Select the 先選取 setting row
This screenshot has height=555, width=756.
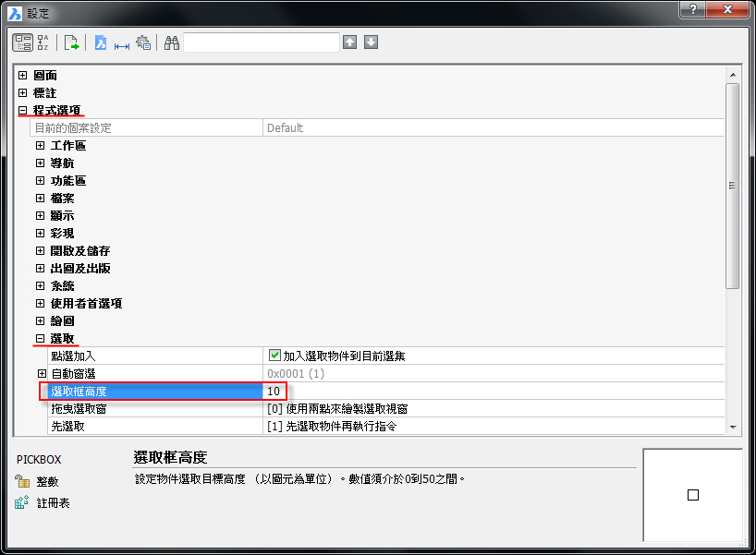pyautogui.click(x=385, y=427)
